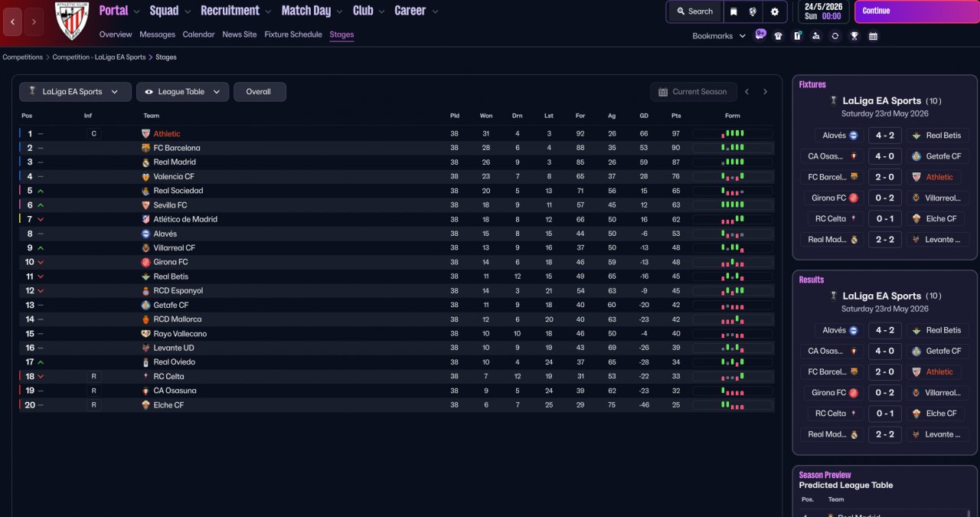Click Sevilla FC crest in league table

[x=146, y=205]
